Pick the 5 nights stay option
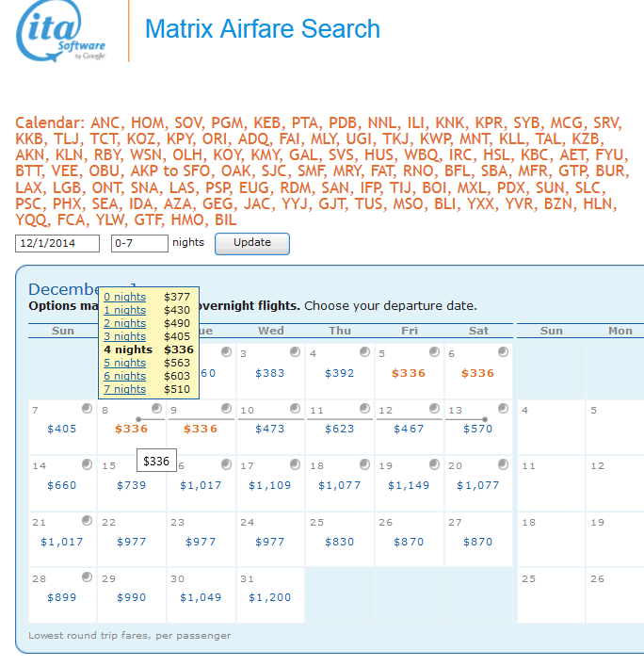This screenshot has width=644, height=666. tap(124, 363)
